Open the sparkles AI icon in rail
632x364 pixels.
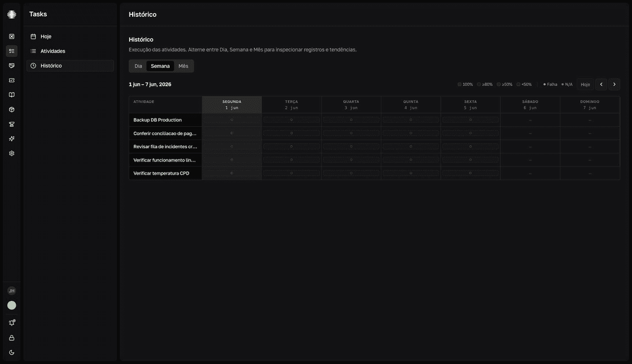pos(12,139)
